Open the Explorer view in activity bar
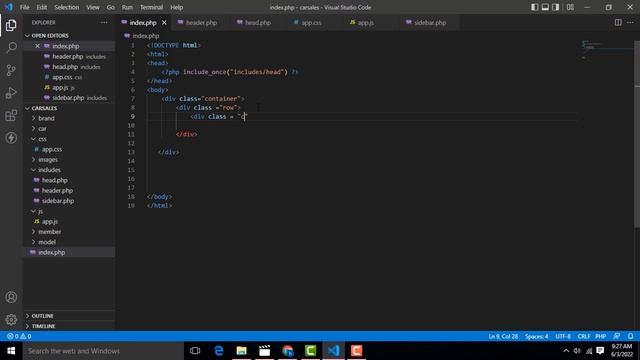Image resolution: width=640 pixels, height=360 pixels. click(x=11, y=25)
